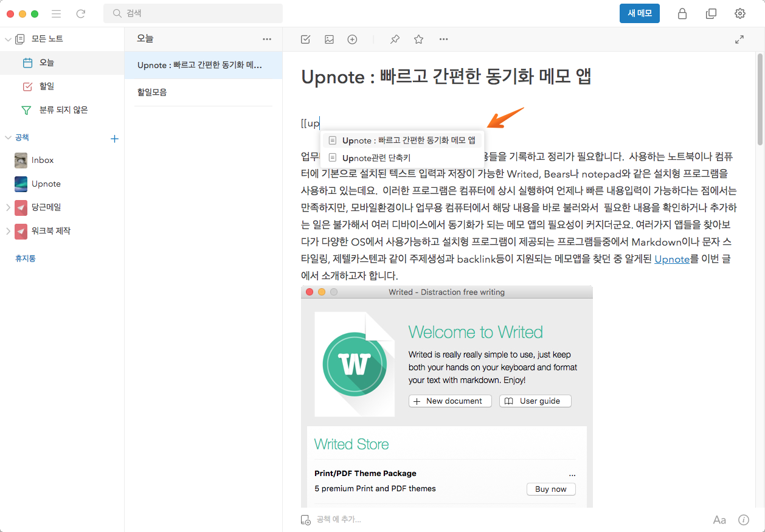765x532 pixels.
Task: Click the 워크북 제작 notebook icon
Action: 21,231
